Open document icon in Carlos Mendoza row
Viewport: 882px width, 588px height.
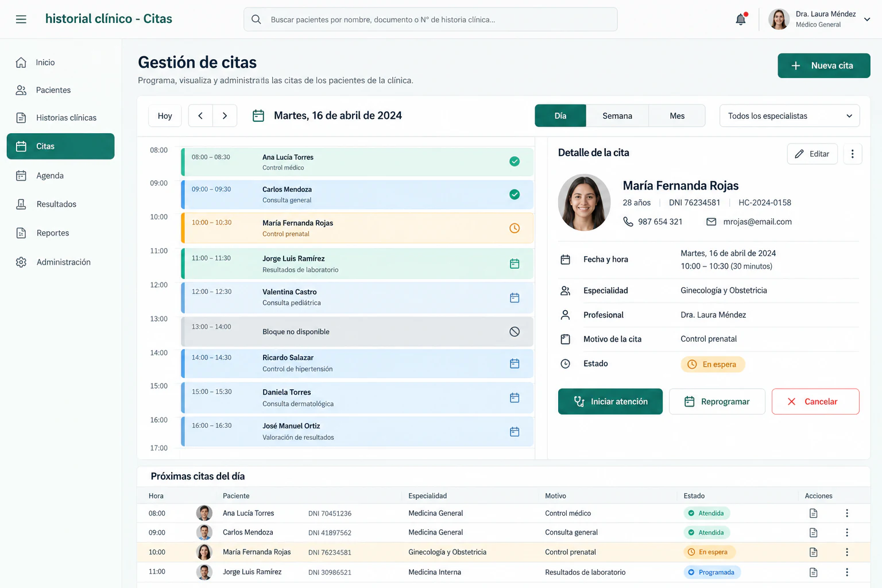point(813,533)
